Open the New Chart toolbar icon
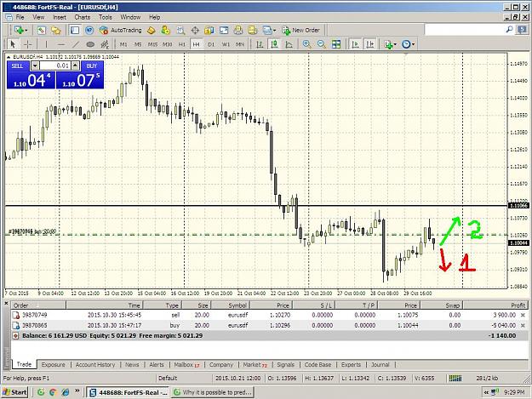Image resolution: width=532 pixels, height=399 pixels. [x=19, y=30]
